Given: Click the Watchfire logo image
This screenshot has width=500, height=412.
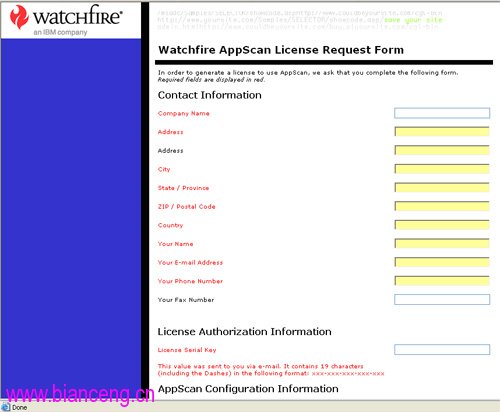Looking at the screenshot, I should point(66,20).
